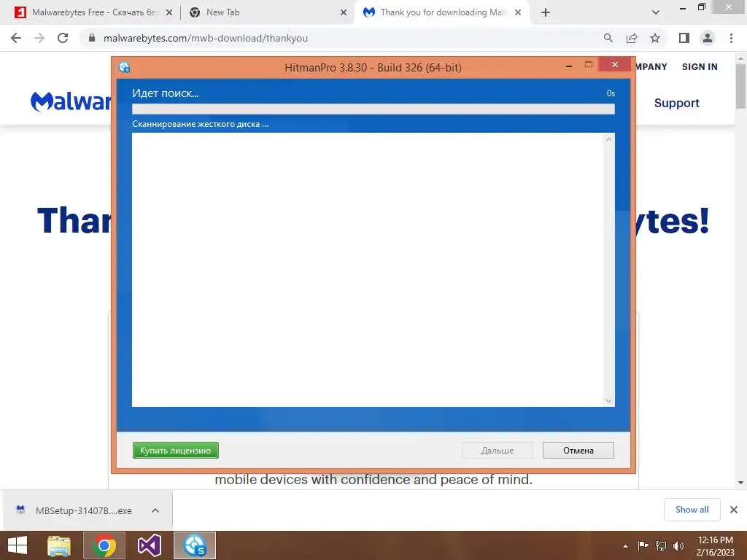This screenshot has height=560, width=747.
Task: Toggle the Chrome side panel
Action: pos(684,38)
